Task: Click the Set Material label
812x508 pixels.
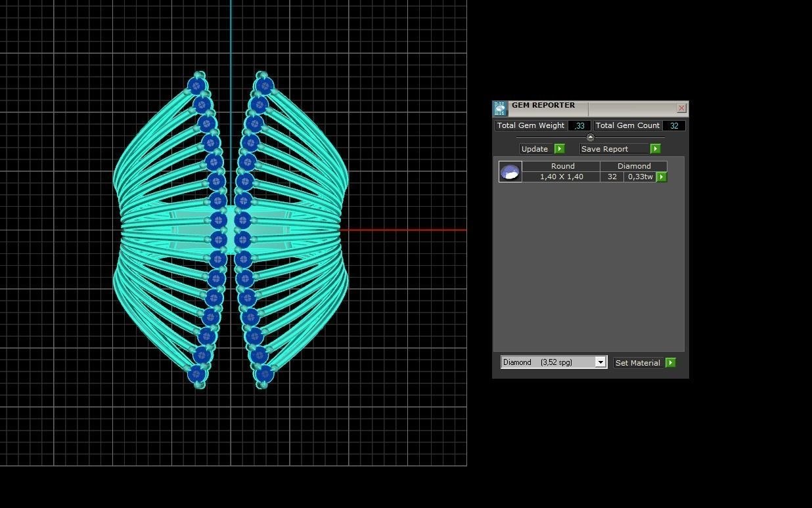Action: [x=639, y=363]
